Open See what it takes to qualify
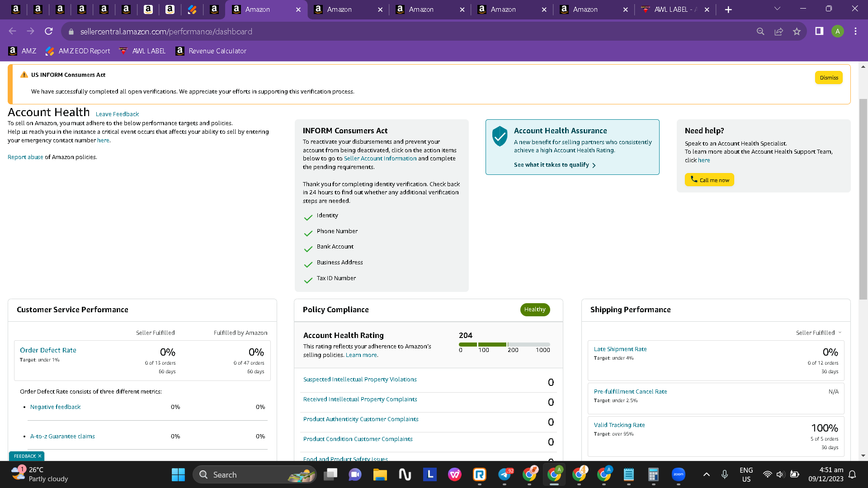The height and width of the screenshot is (488, 868). coord(555,165)
